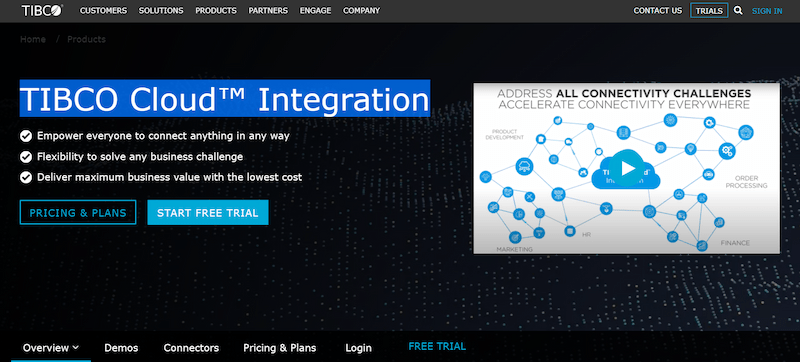Switch to the Demos tab
Viewport: 800px width, 362px height.
[121, 348]
